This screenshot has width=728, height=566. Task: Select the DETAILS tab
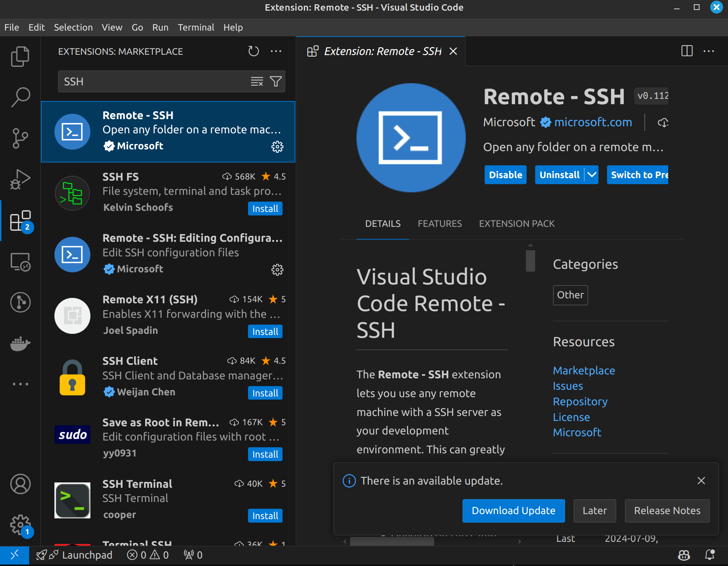383,224
